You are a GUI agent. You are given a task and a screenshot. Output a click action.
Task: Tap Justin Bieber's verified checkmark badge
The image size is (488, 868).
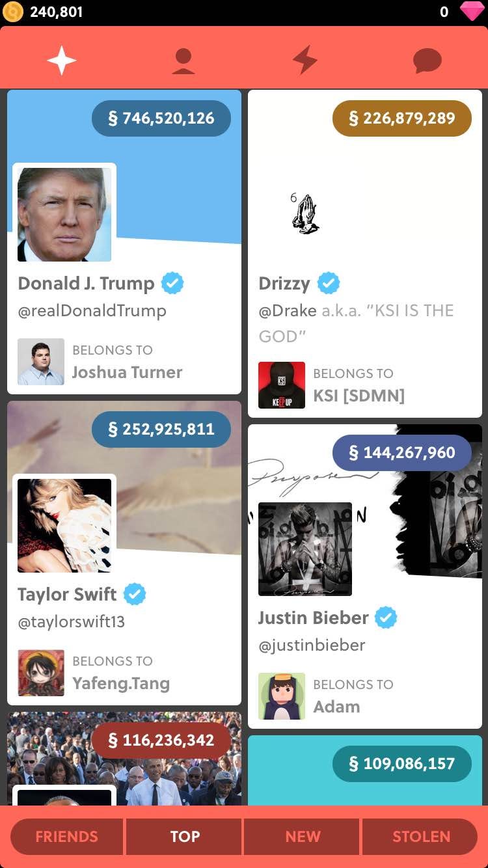(x=386, y=617)
